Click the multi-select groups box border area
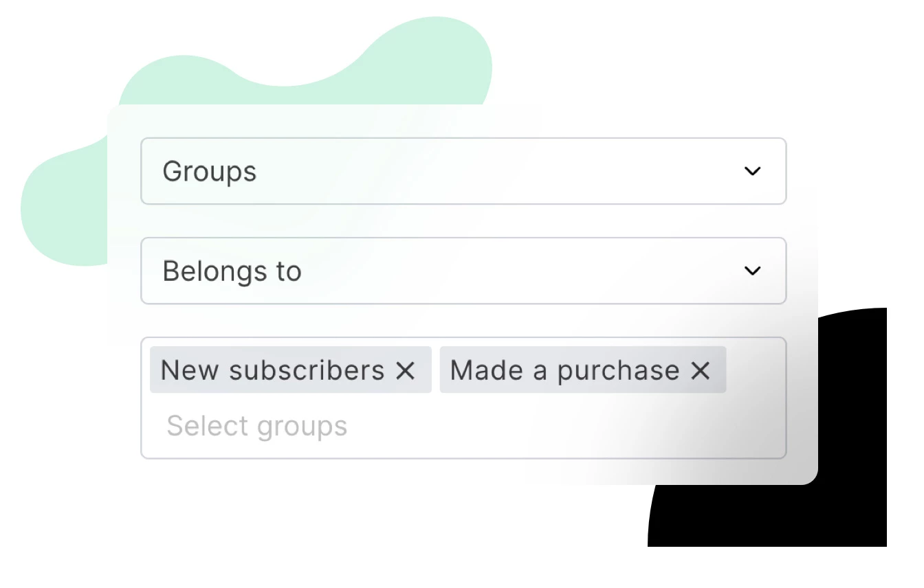924x588 pixels. 463,398
